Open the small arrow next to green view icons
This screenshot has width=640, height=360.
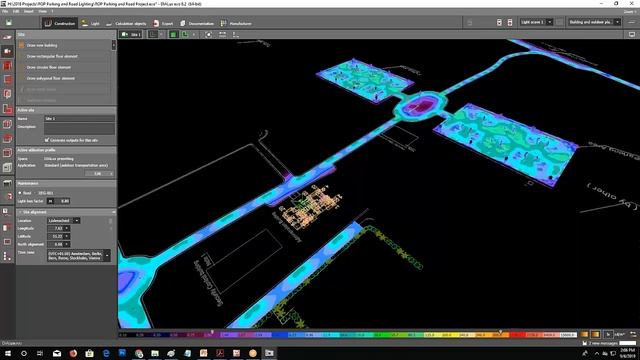click(x=194, y=35)
